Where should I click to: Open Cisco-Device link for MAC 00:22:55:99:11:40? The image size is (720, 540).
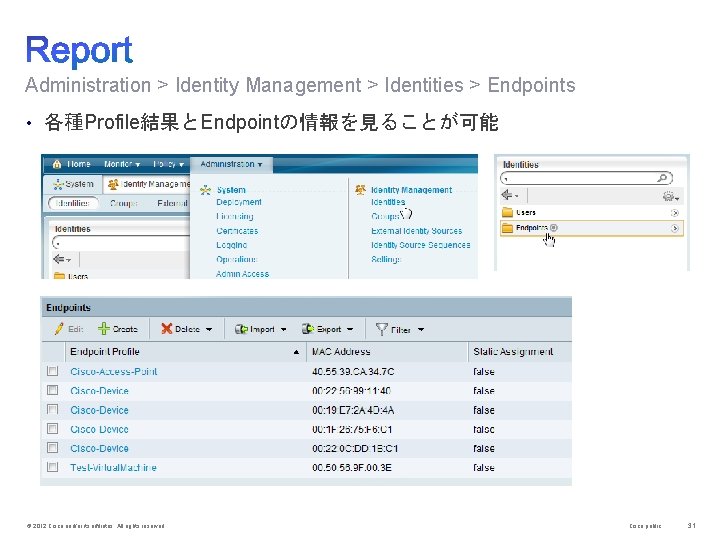99,391
